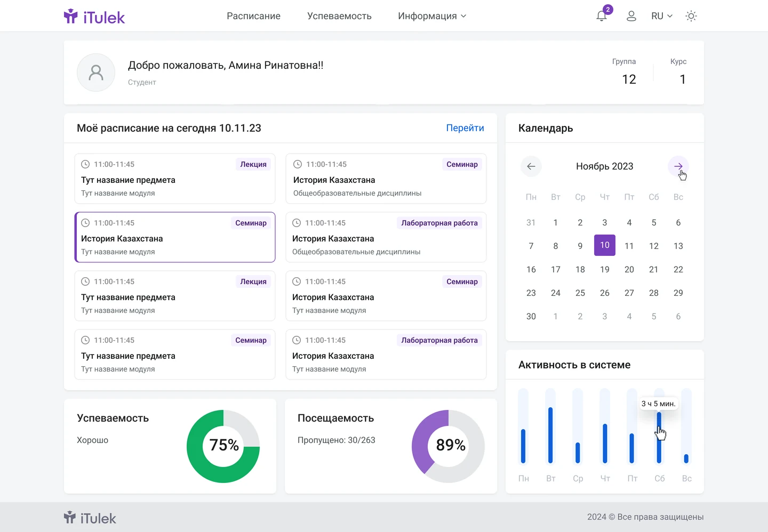Click the student avatar placeholder
768x532 pixels.
coord(96,72)
